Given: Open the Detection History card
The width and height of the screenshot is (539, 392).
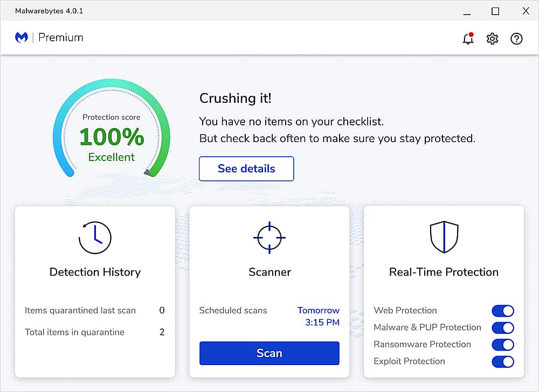Looking at the screenshot, I should click(x=95, y=272).
